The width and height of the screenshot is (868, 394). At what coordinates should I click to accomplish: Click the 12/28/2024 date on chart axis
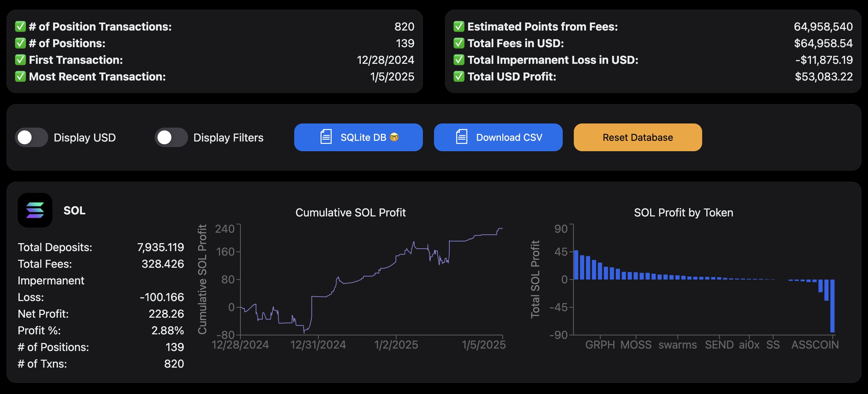coord(240,345)
